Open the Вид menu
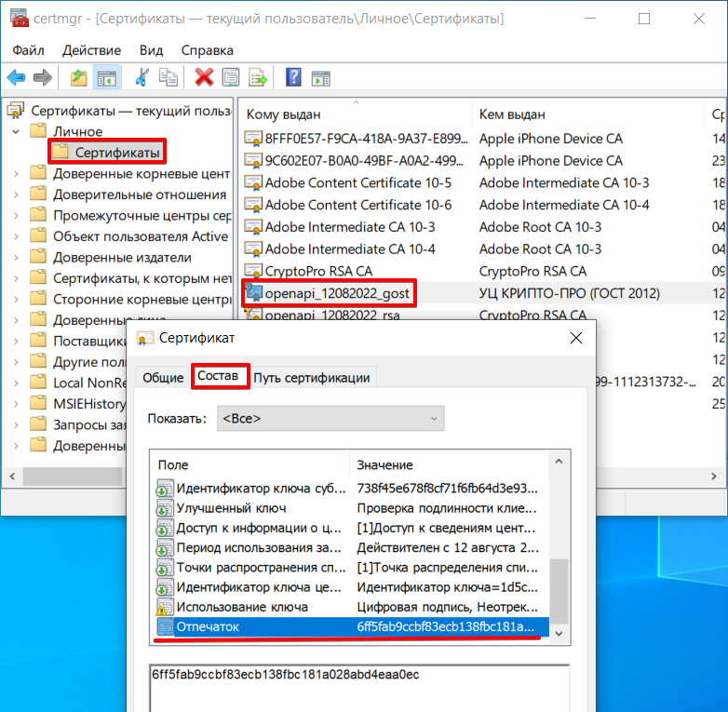728x712 pixels. (152, 50)
